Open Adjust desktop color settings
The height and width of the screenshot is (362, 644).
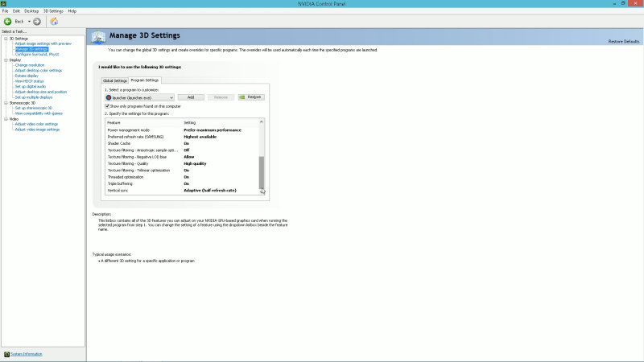(39, 71)
